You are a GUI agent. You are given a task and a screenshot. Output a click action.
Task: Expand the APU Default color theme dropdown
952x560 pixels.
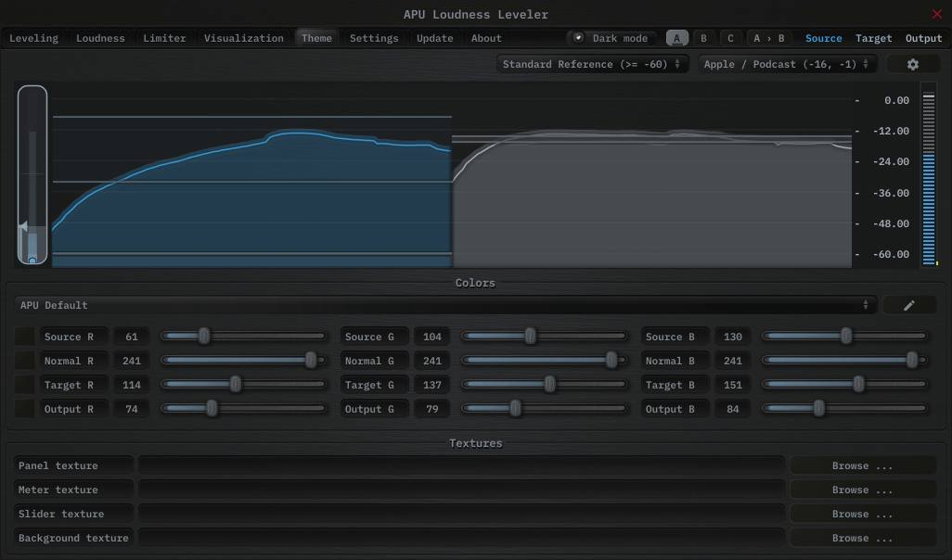click(445, 305)
